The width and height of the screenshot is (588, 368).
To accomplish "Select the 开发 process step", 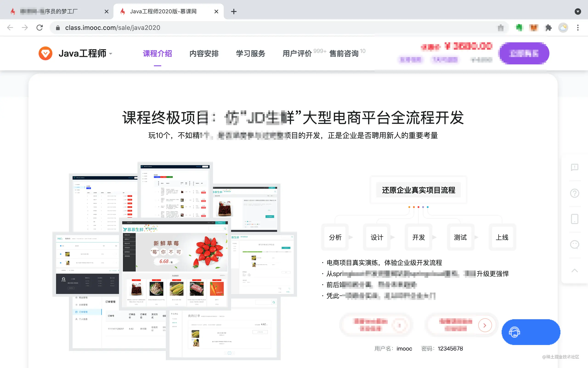I will (419, 237).
